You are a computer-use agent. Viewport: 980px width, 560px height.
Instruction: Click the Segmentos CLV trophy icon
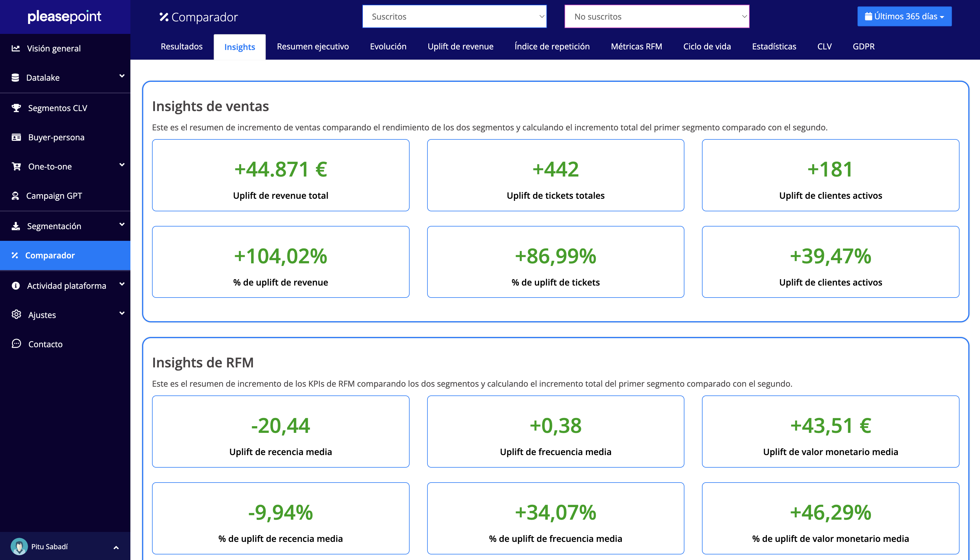pos(16,108)
